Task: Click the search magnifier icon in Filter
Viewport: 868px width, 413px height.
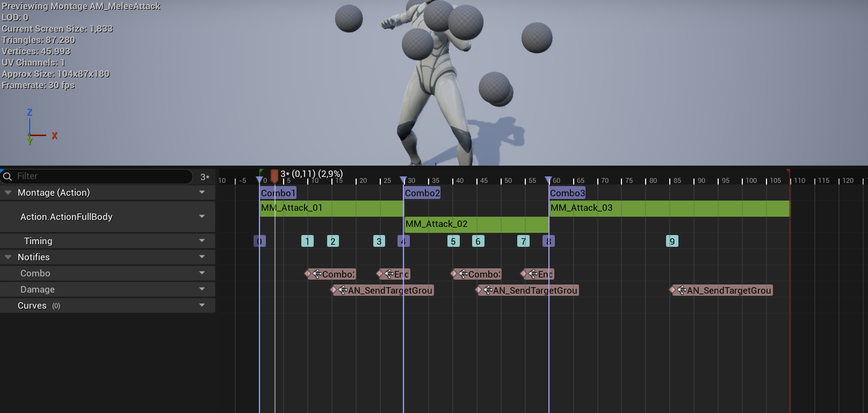Action: [8, 176]
